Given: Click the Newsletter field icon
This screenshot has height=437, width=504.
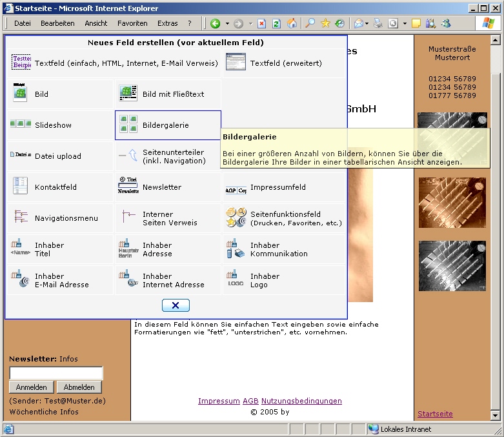Looking at the screenshot, I should tap(128, 187).
